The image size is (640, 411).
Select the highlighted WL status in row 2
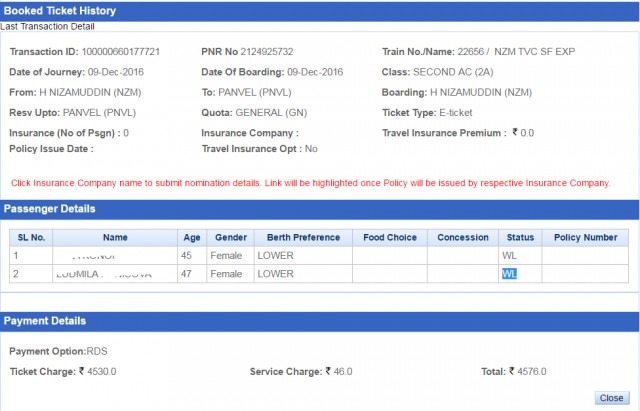click(509, 273)
